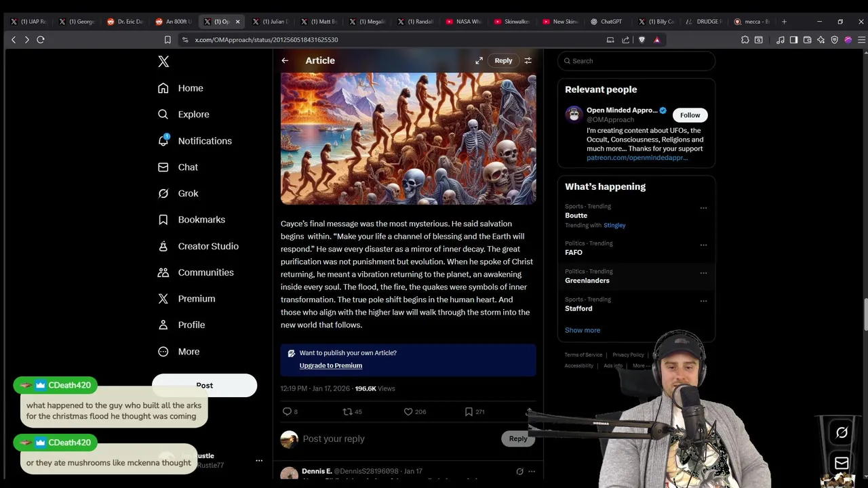Toggle the browser sidebar panel
Image resolution: width=868 pixels, height=488 pixels.
793,40
